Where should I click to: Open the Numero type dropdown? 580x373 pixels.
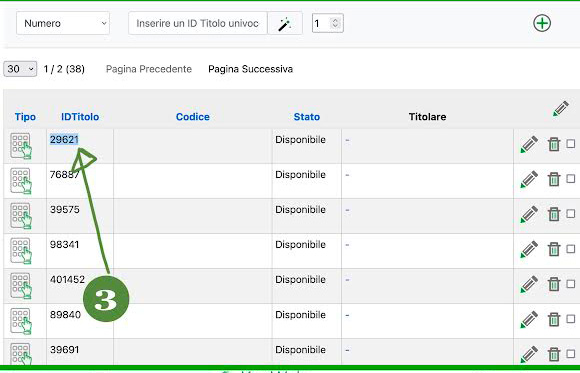[63, 23]
